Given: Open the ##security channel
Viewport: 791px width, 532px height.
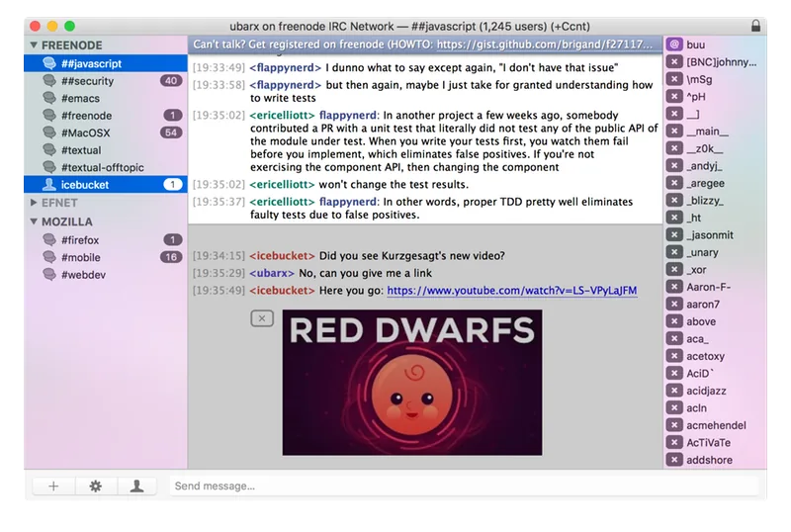Looking at the screenshot, I should coord(106,81).
